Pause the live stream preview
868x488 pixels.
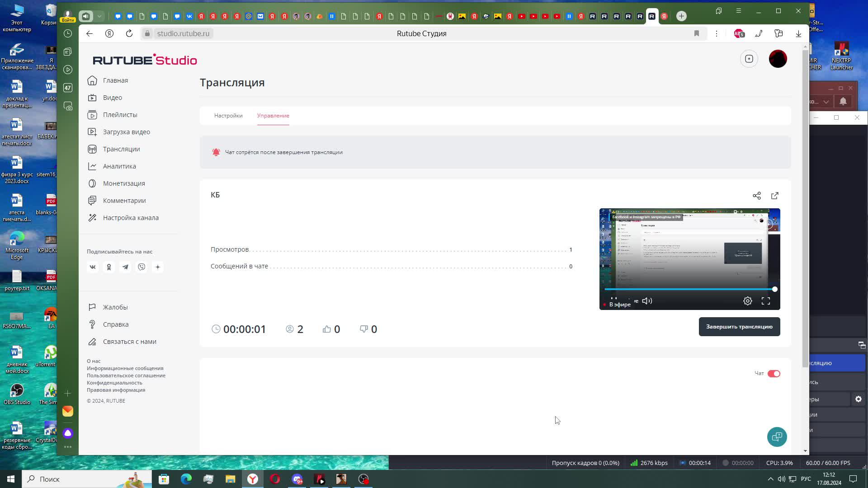click(x=613, y=299)
